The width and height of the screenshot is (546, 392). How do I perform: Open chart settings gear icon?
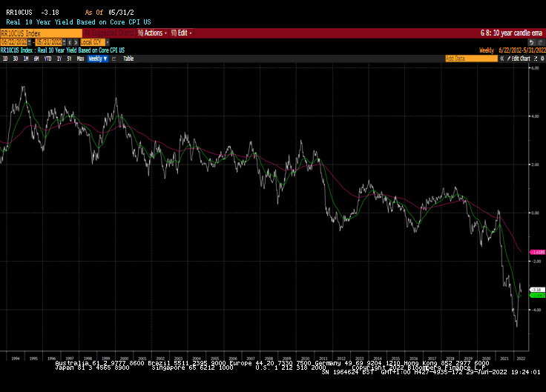(x=541, y=58)
